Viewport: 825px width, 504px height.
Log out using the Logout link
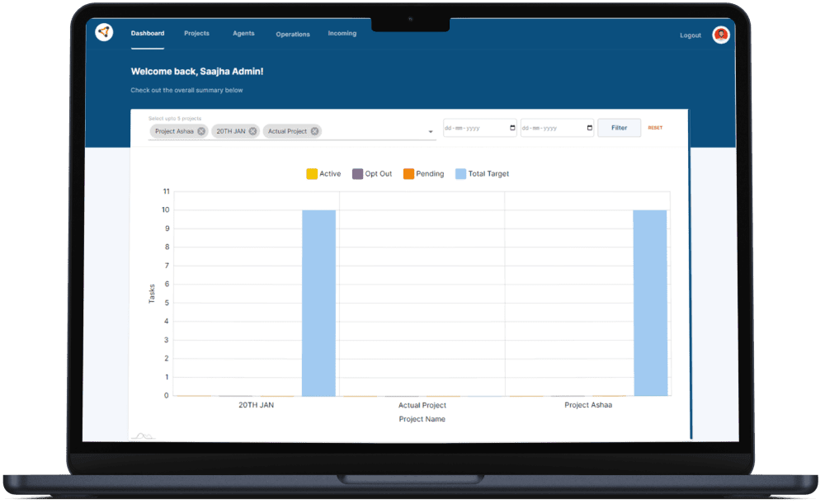pyautogui.click(x=691, y=35)
